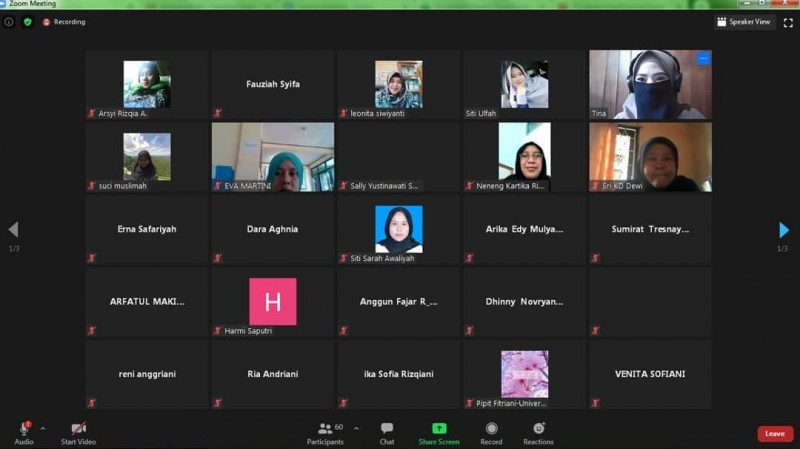Open more options on Tina's video

704,59
